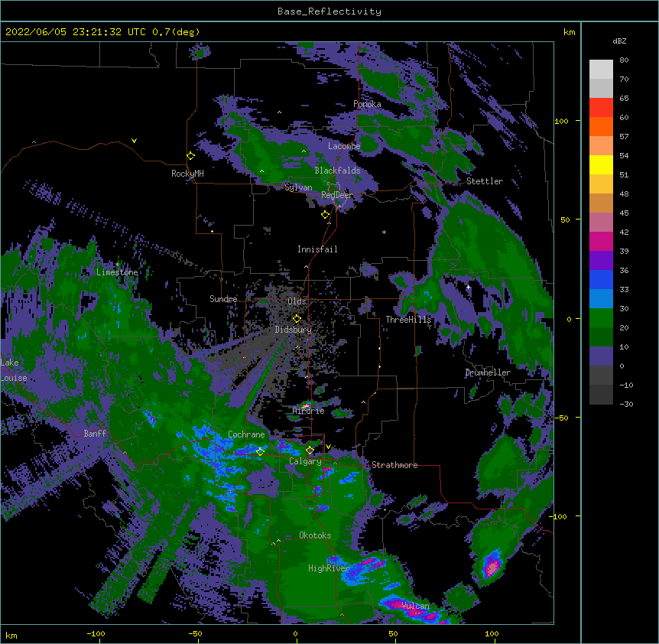The width and height of the screenshot is (659, 644).
Task: Click the RockyMH town label
Action: [187, 174]
